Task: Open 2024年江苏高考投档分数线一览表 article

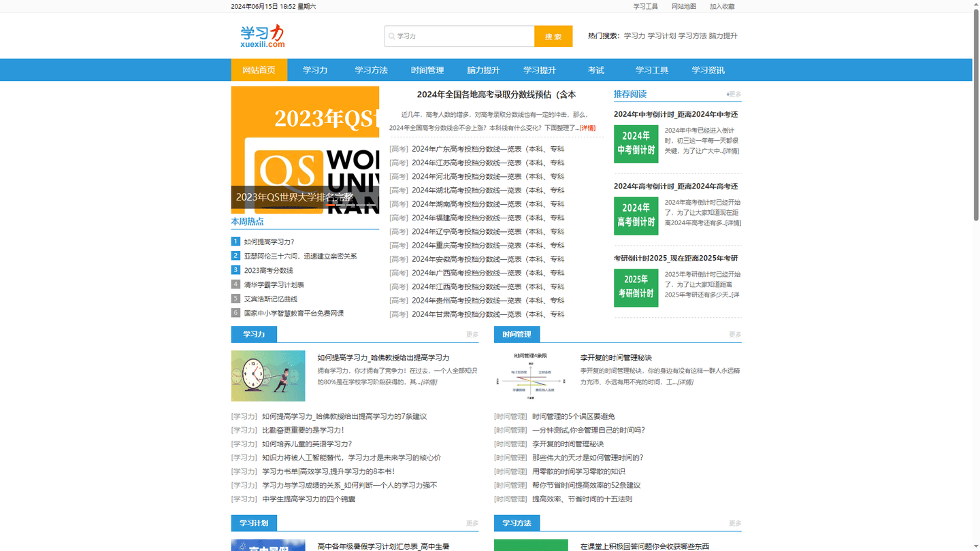Action: pos(488,163)
